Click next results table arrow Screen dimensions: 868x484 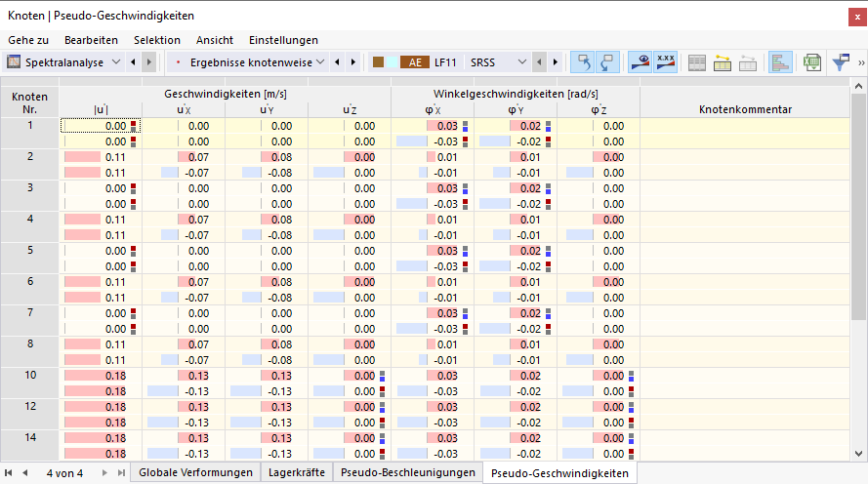pyautogui.click(x=353, y=61)
